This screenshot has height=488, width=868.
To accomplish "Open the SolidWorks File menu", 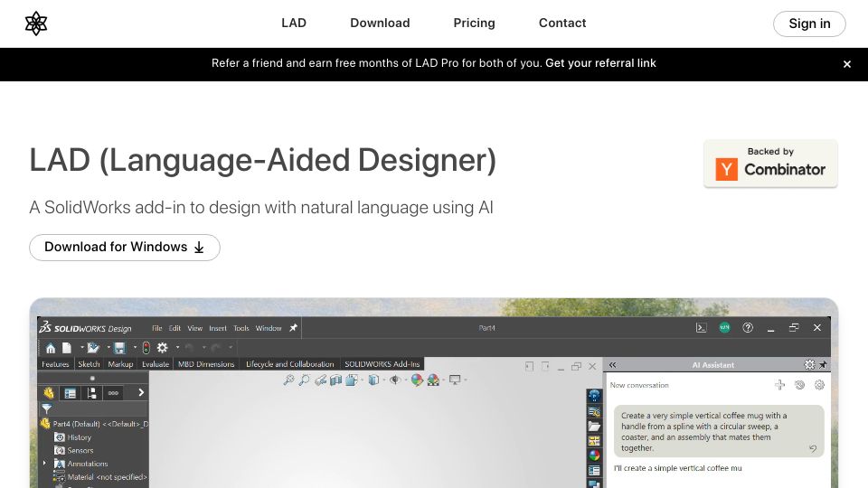I will point(157,328).
